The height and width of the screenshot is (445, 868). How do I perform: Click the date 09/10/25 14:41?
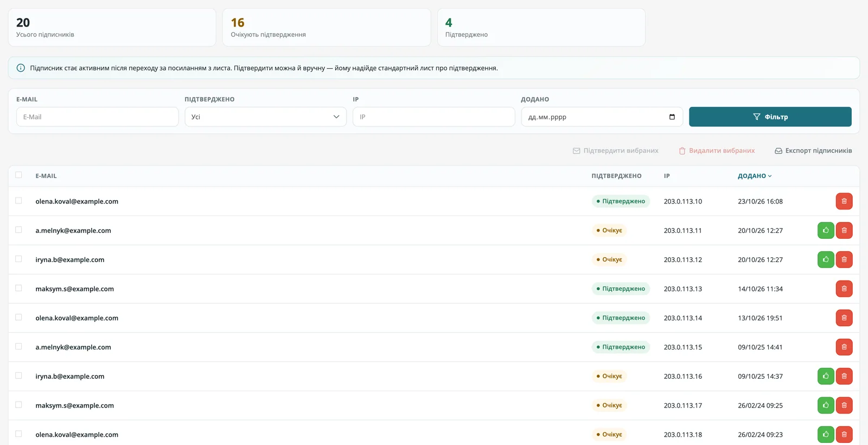(760, 347)
